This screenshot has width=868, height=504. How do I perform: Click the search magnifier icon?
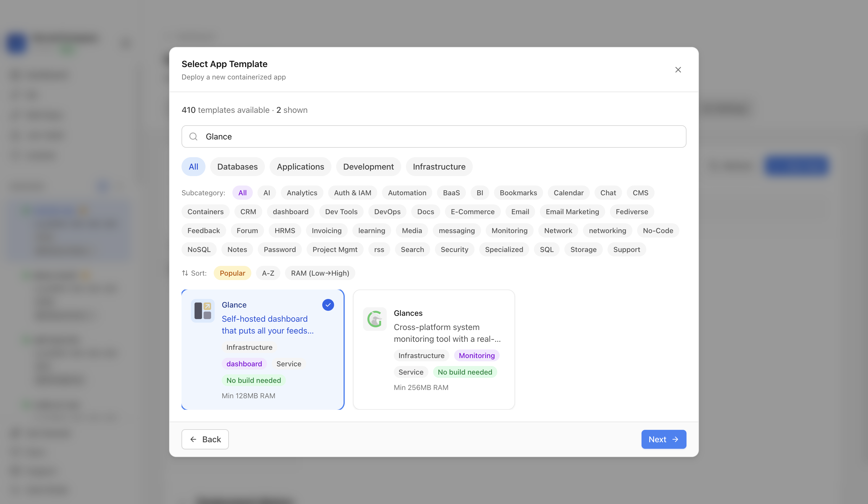pyautogui.click(x=194, y=137)
